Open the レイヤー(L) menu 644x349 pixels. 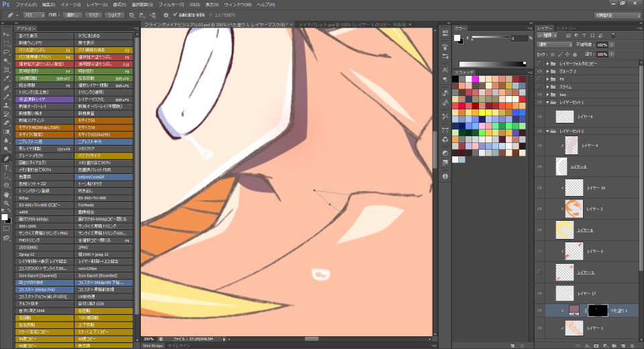tap(97, 5)
